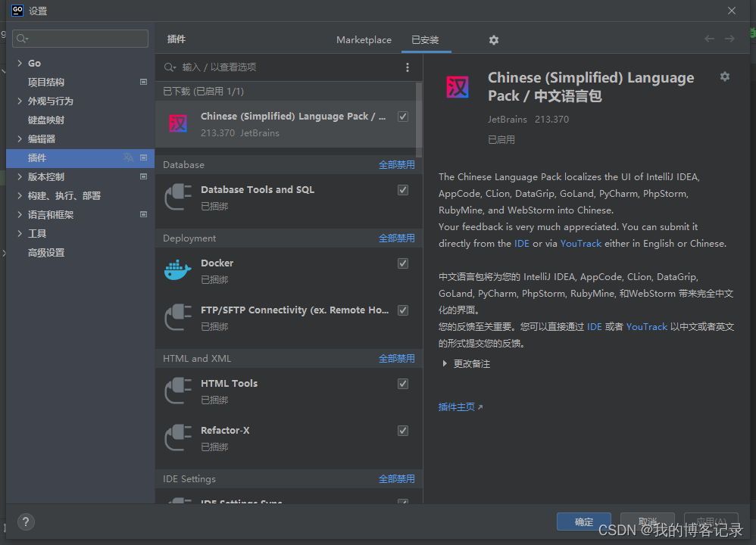
Task: Click the project-level icon beside 项目结构
Action: [143, 82]
